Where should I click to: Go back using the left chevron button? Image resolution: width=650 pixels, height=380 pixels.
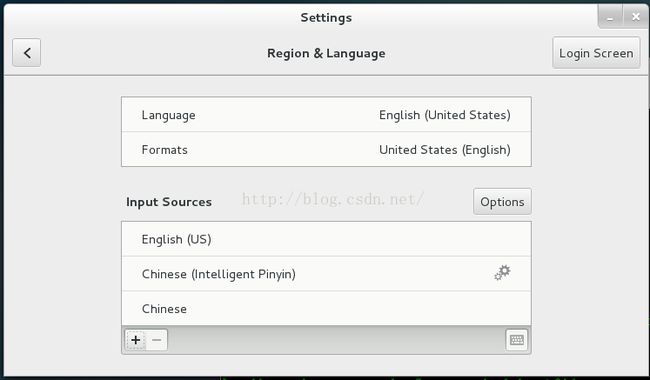point(27,53)
